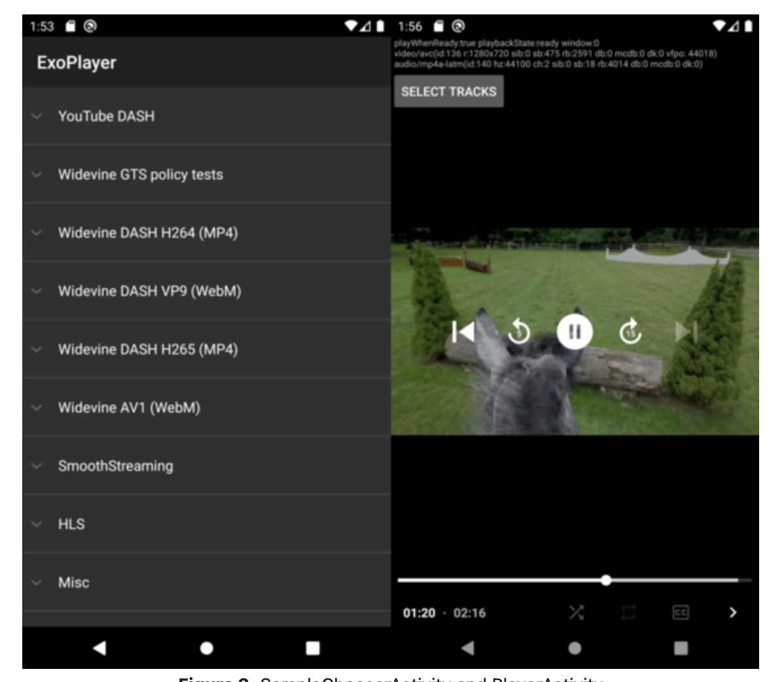Tap Android home button in ExoPlayer list screen
The image size is (784, 682).
click(207, 648)
